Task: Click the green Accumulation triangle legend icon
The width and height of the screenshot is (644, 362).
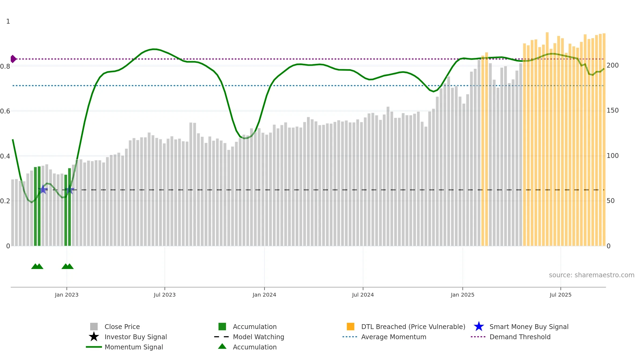Action: click(x=222, y=346)
